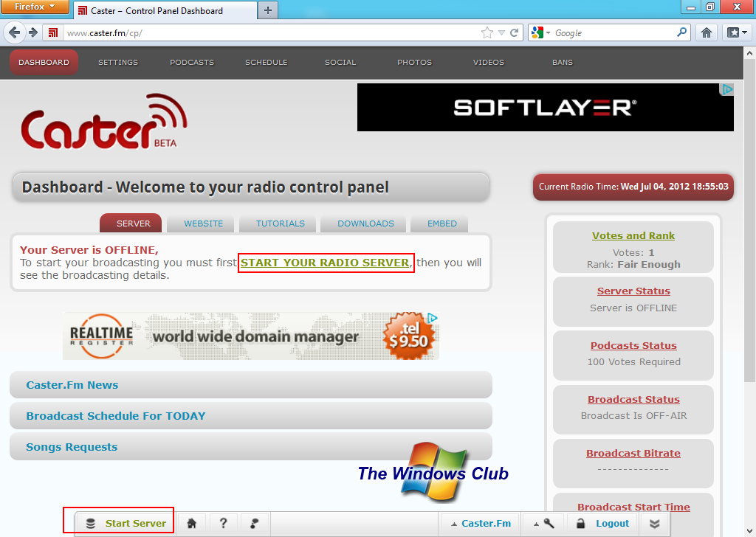
Task: Click the address bar URL field
Action: (x=270, y=32)
